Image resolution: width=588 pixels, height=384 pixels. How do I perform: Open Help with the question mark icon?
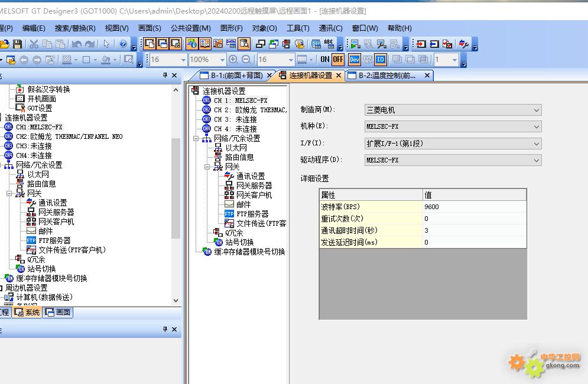[123, 44]
